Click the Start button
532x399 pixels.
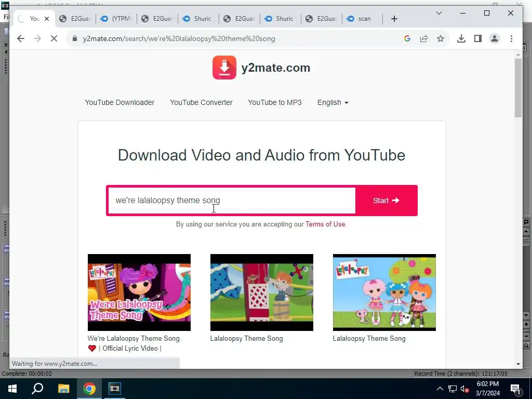tap(386, 201)
